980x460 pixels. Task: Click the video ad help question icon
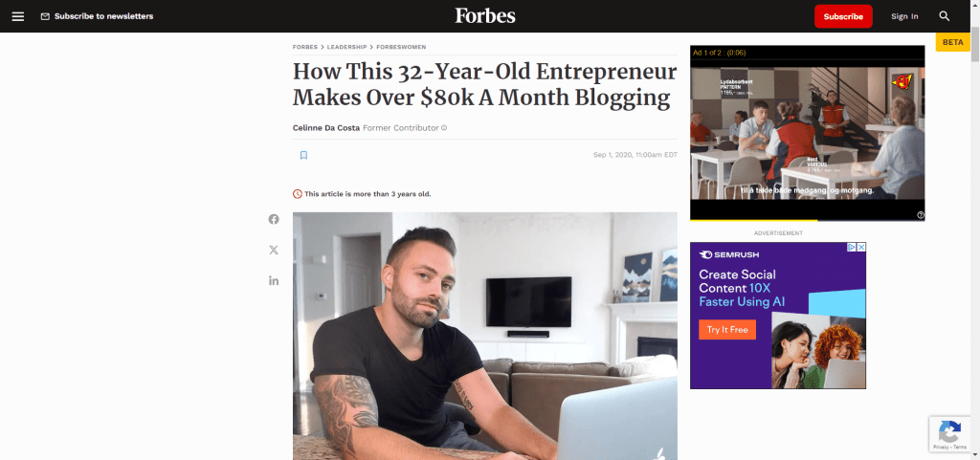point(921,215)
